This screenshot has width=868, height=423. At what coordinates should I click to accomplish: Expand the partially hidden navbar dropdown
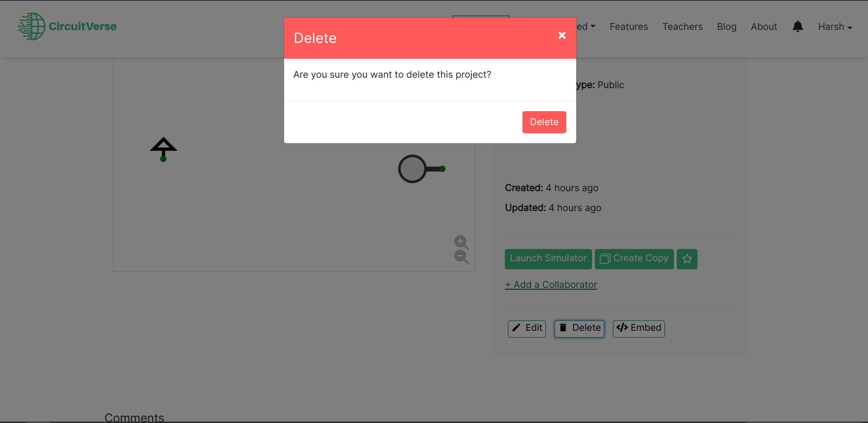click(x=585, y=27)
